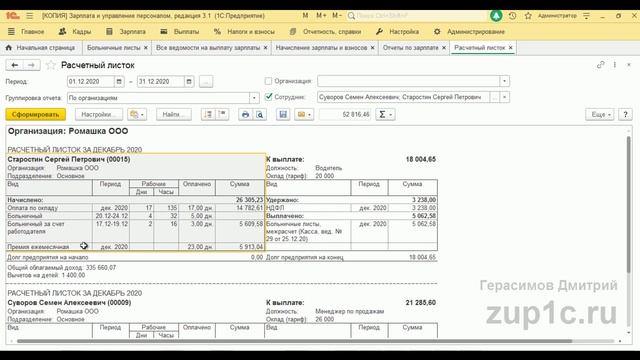Open calendar for start date 01.12.2020
This screenshot has width=640, height=360.
tap(119, 82)
